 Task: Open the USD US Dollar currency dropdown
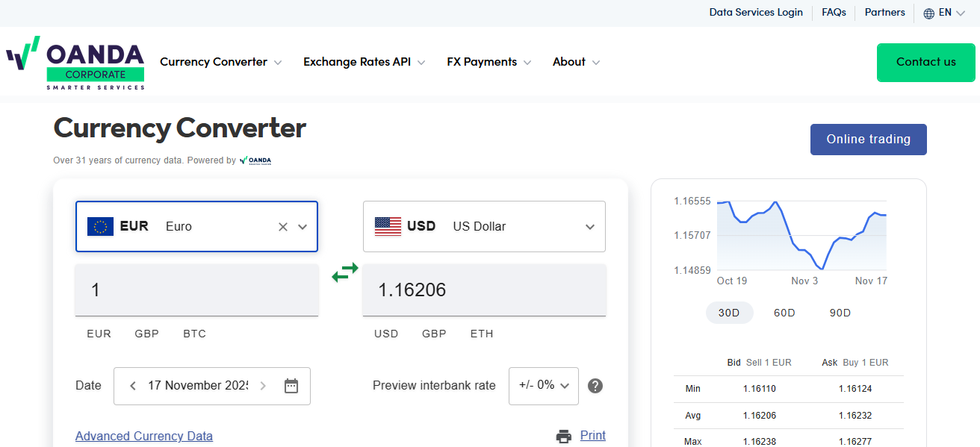[484, 227]
